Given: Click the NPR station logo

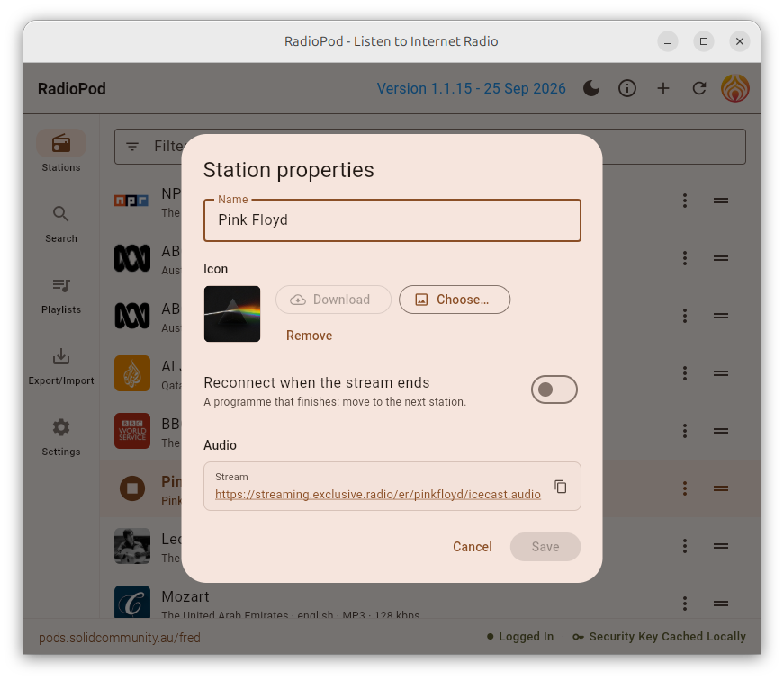Looking at the screenshot, I should (x=132, y=201).
